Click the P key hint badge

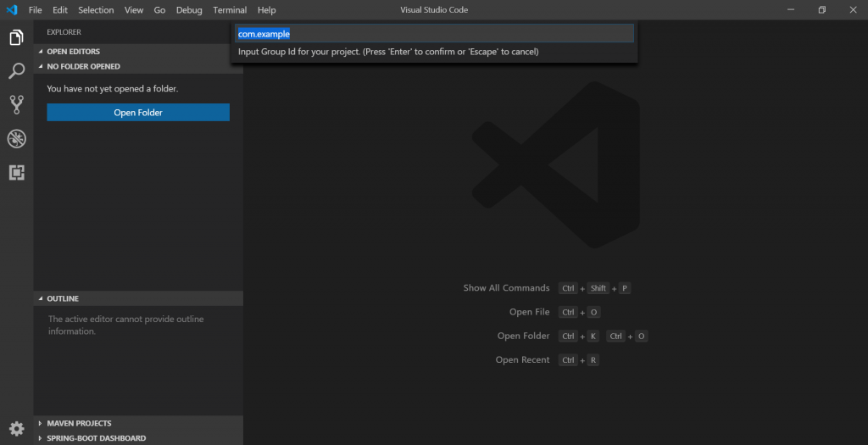point(625,288)
